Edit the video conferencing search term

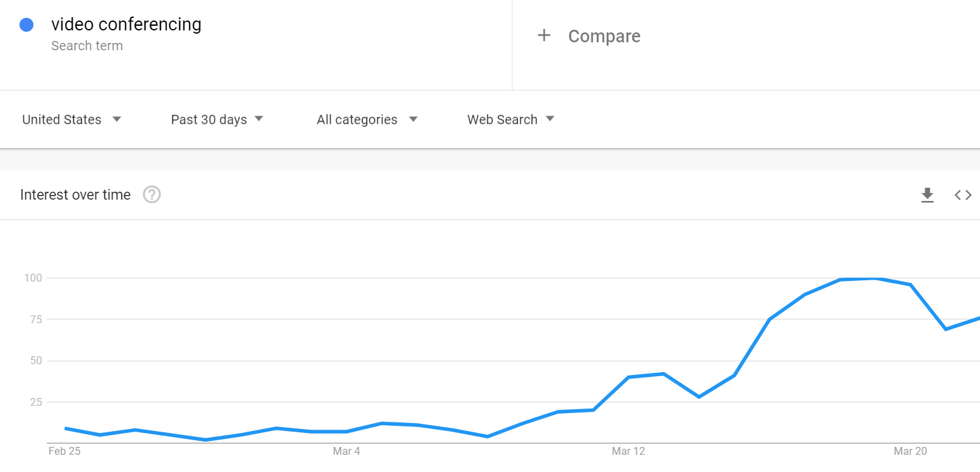click(x=126, y=24)
